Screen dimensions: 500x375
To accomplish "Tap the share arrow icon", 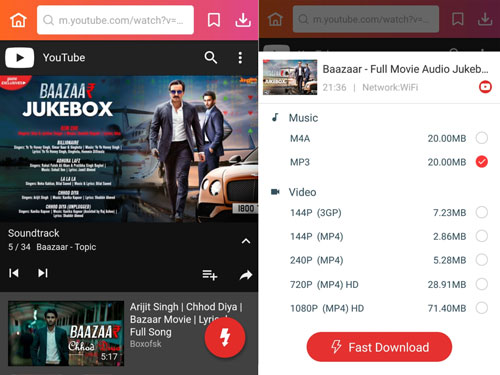I will coord(246,275).
